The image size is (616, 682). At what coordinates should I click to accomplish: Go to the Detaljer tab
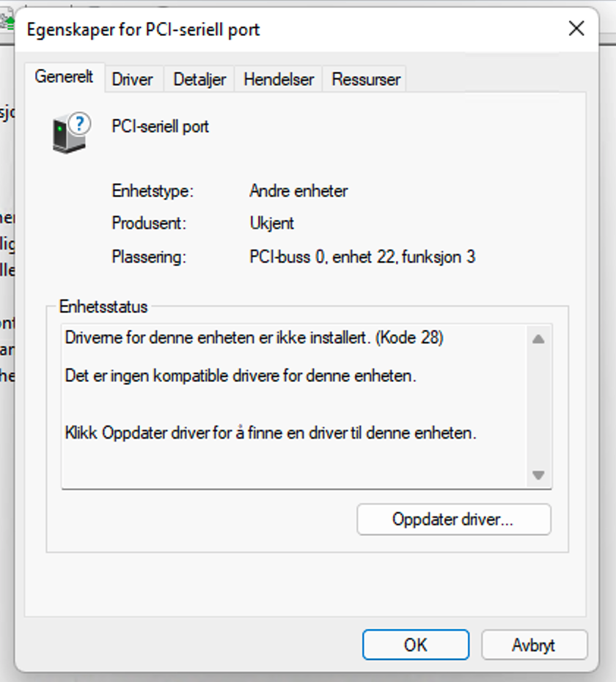199,80
